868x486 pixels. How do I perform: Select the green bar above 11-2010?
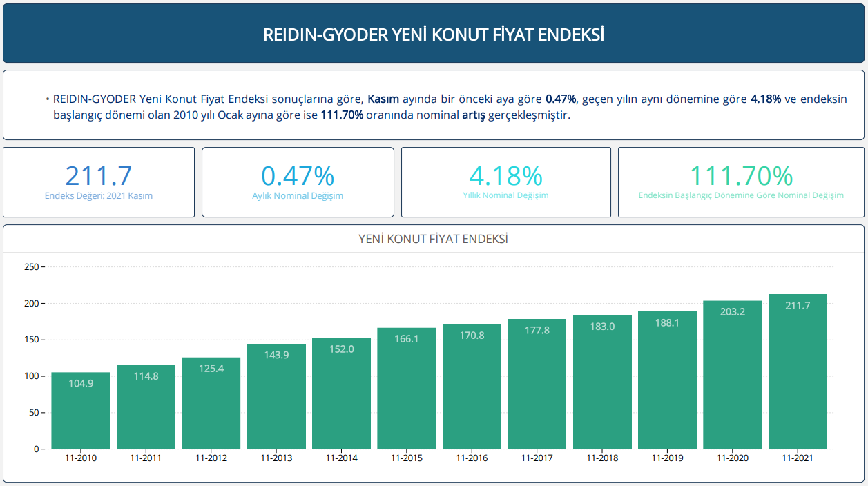(81, 411)
